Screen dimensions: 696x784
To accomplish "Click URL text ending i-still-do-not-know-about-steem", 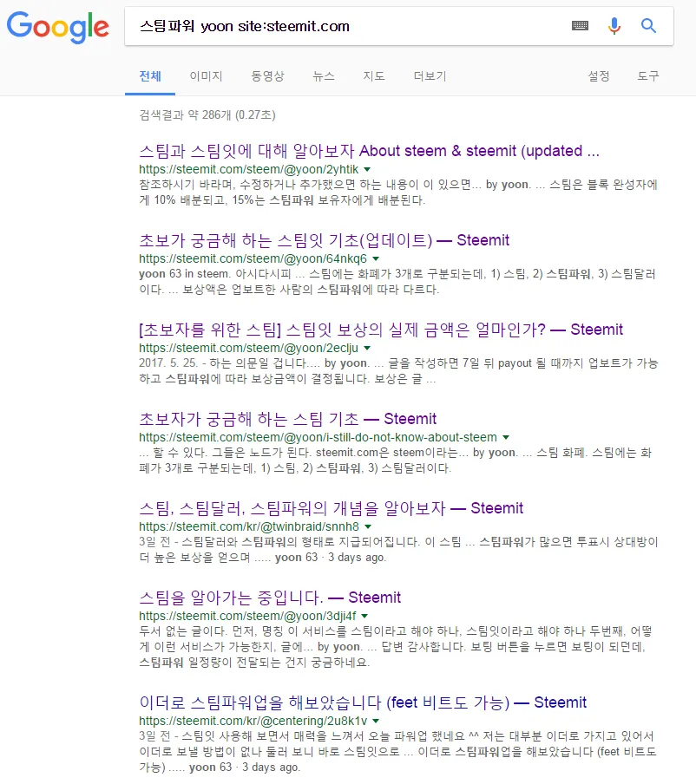I will 318,437.
